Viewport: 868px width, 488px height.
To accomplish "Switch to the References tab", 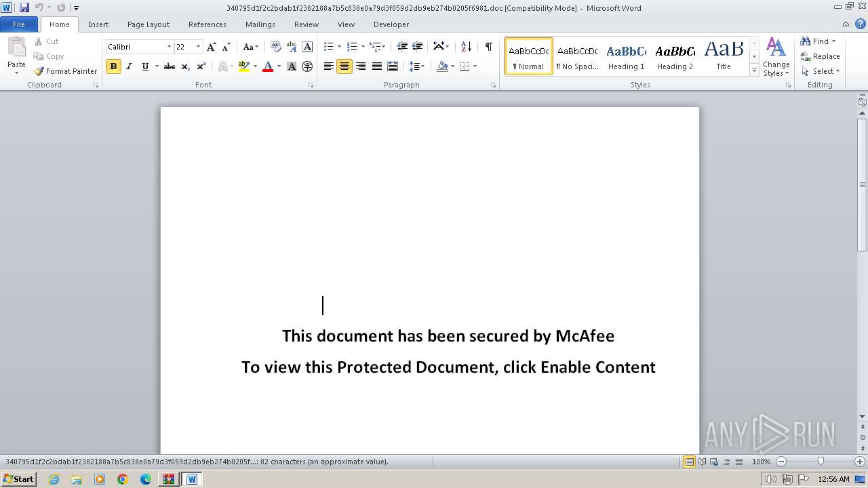I will (208, 24).
